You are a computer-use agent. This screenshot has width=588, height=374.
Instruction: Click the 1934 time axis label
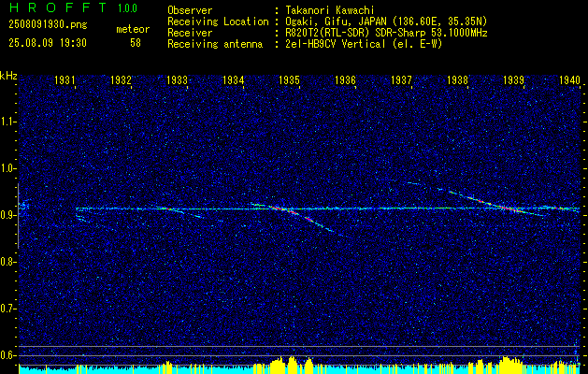coord(234,79)
